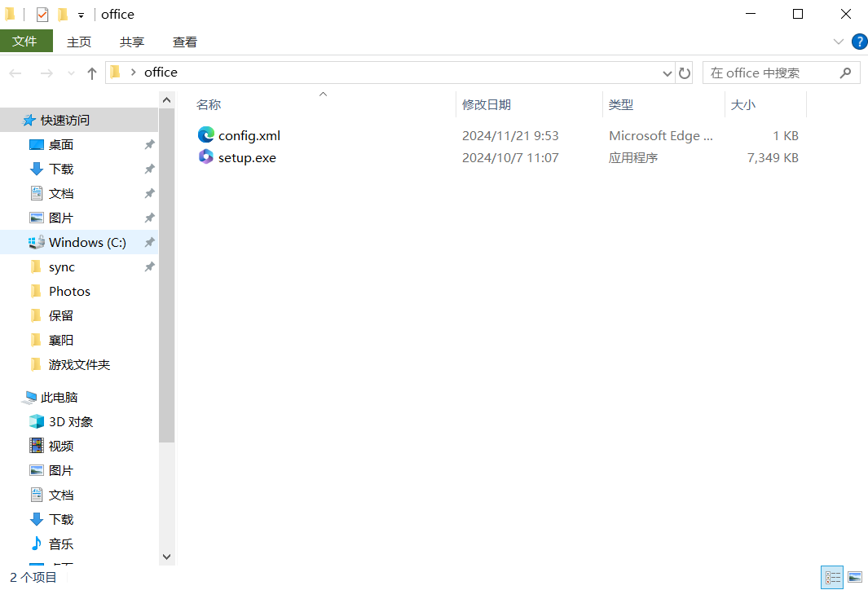Click the pin icon next to 桌面
868x590 pixels.
149,144
